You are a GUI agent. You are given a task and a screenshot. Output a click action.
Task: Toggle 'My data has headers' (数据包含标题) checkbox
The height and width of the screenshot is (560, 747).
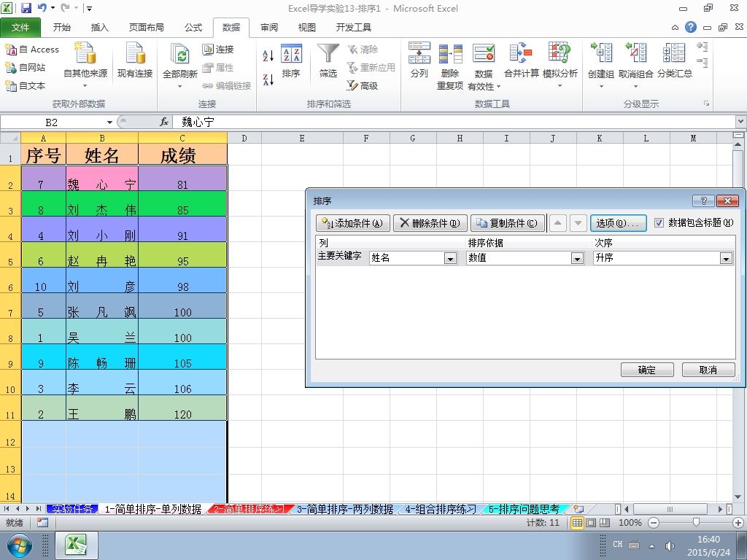point(659,222)
